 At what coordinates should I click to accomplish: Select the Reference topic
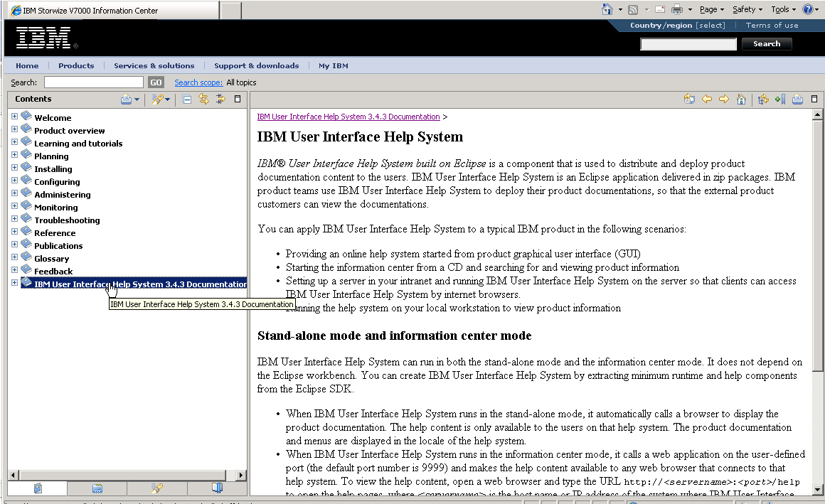[x=55, y=233]
